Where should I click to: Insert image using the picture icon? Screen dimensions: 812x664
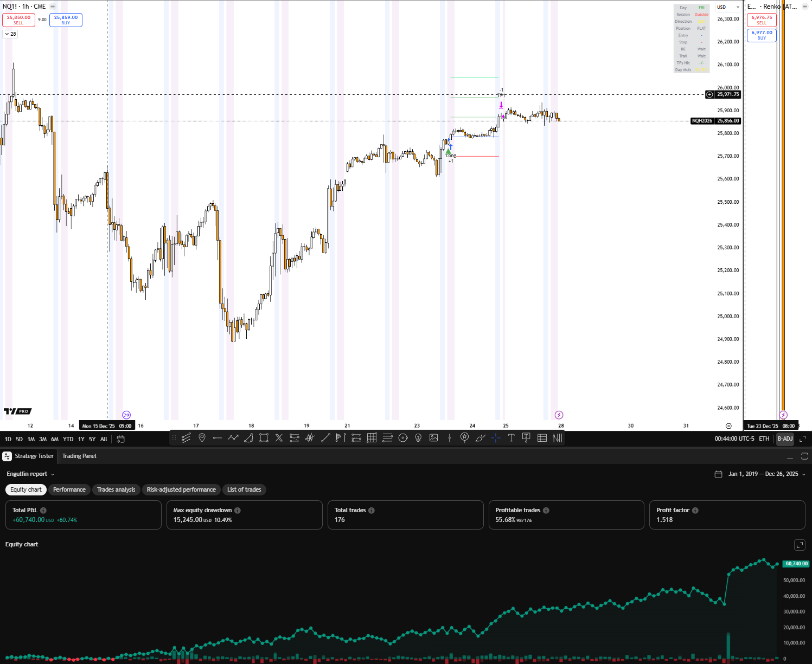(434, 438)
